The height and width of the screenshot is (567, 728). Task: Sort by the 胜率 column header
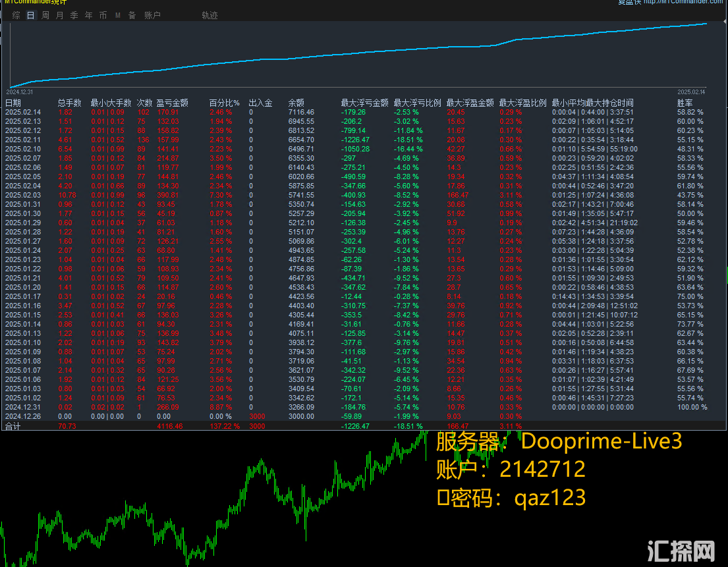pos(685,103)
